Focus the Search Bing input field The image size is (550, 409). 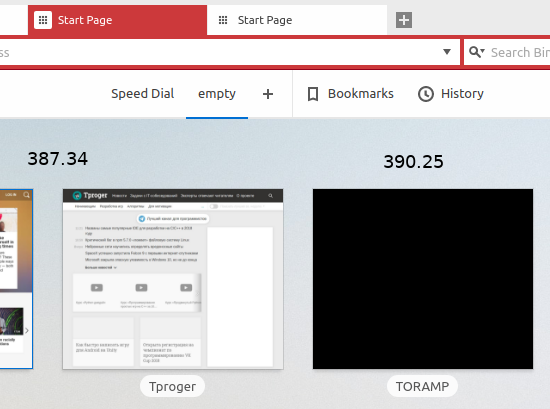pos(520,52)
